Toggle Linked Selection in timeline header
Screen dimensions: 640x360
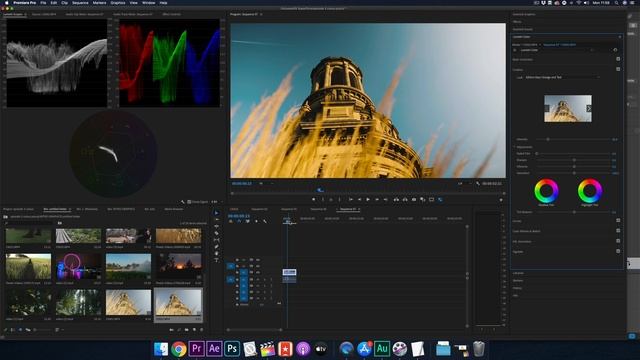pos(248,221)
